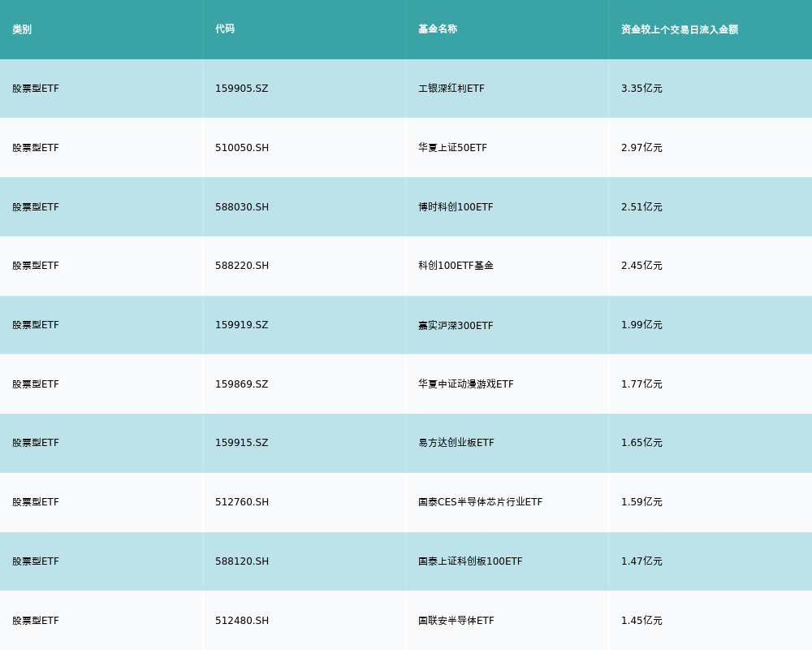812x650 pixels.
Task: Click the 1.77亿元 inflow value
Action: pyautogui.click(x=641, y=384)
